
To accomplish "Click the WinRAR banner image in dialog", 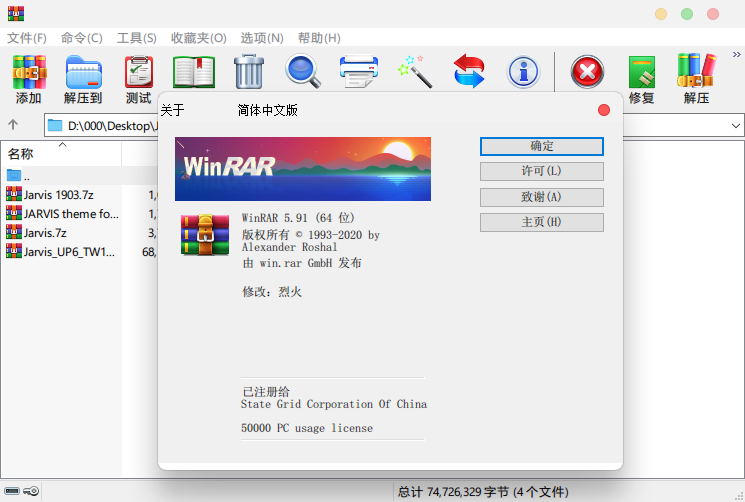I will [x=303, y=169].
